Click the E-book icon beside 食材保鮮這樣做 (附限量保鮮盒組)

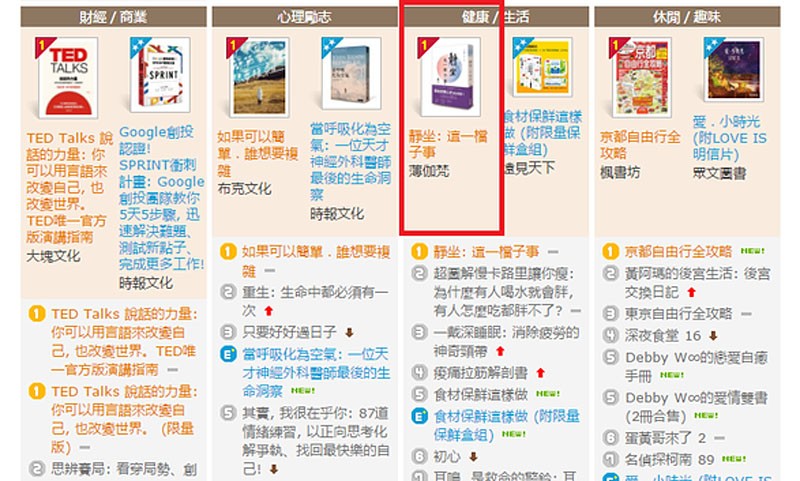pyautogui.click(x=419, y=416)
